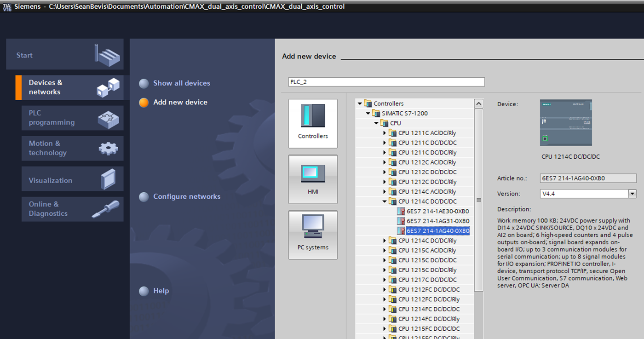
Task: Click the device tree vertical scrollbar thumb
Action: (x=478, y=200)
